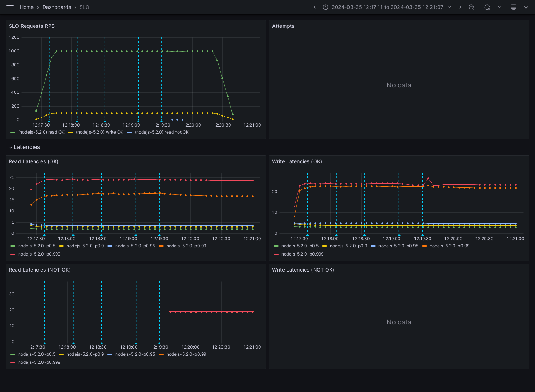Click last annotation marker in Read Latencies (NOT OK) chart

(159, 343)
